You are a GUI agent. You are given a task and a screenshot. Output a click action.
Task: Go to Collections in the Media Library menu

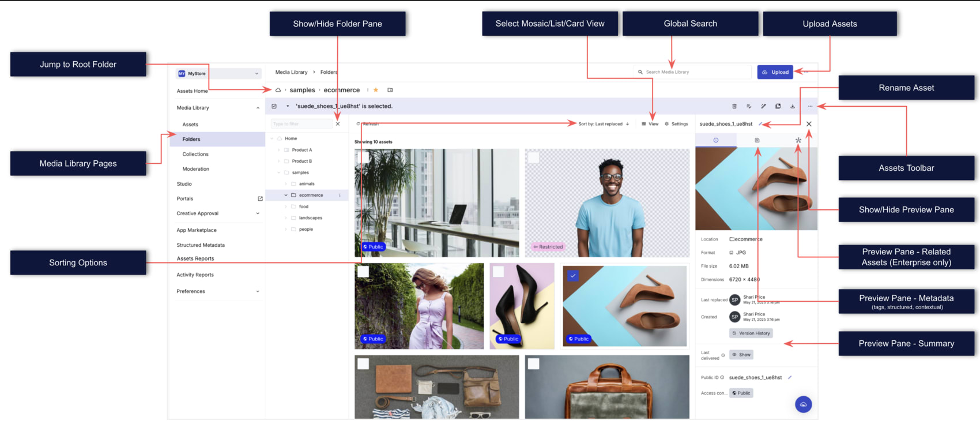(195, 154)
